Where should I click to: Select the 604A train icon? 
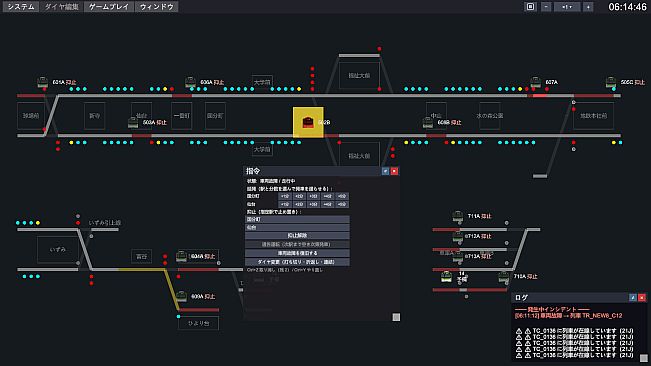tap(181, 256)
